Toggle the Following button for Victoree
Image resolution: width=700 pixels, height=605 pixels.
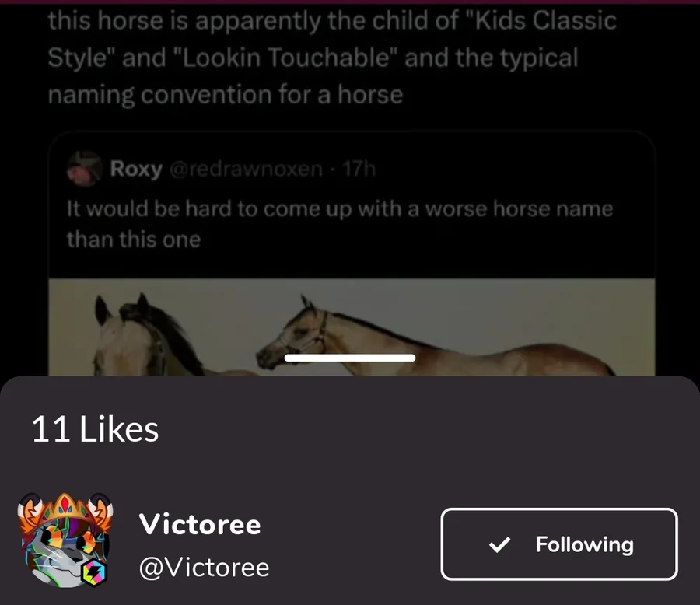(559, 544)
